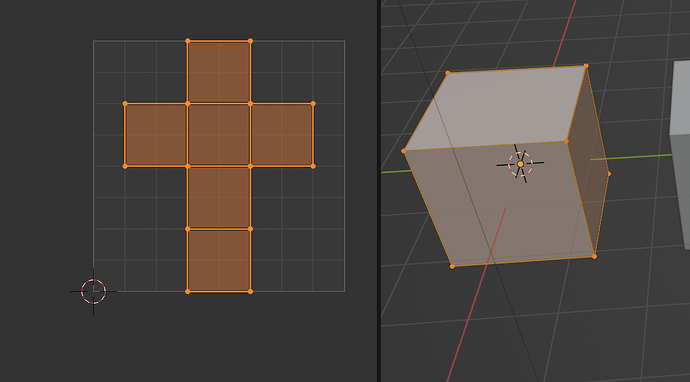This screenshot has width=690, height=382.
Task: Select the cube's leftmost vertex in the viewport
Action: pyautogui.click(x=404, y=151)
